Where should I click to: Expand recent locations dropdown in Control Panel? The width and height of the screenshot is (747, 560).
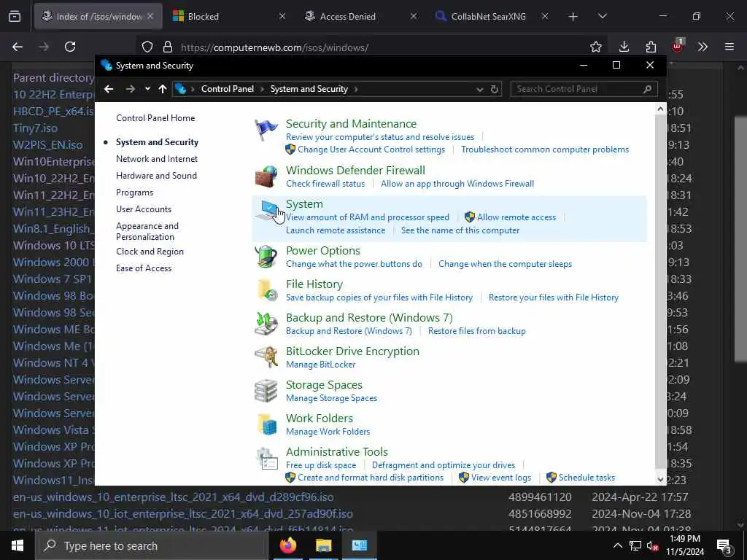pos(147,89)
